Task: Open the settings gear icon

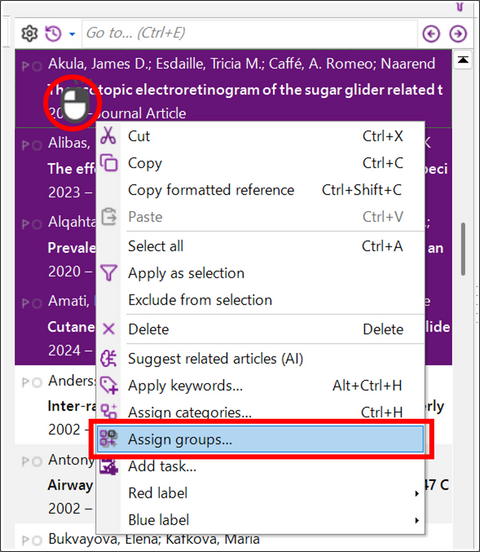Action: click(x=30, y=34)
